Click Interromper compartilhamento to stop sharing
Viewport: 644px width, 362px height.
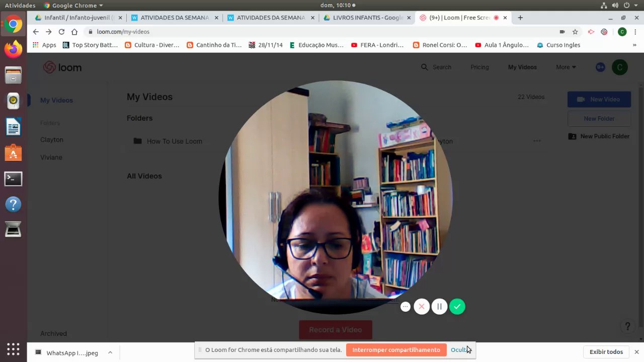click(396, 350)
